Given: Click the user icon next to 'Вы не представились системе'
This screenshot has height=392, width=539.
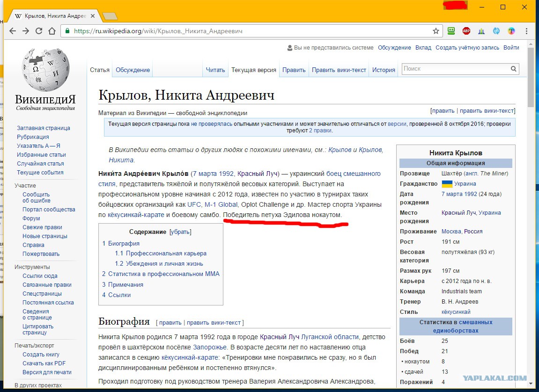Looking at the screenshot, I should (x=290, y=48).
